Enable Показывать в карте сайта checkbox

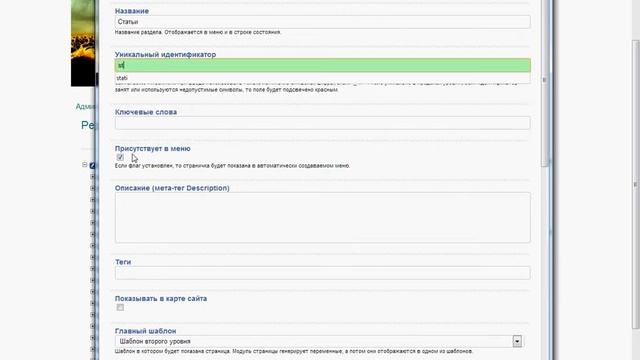pos(120,307)
